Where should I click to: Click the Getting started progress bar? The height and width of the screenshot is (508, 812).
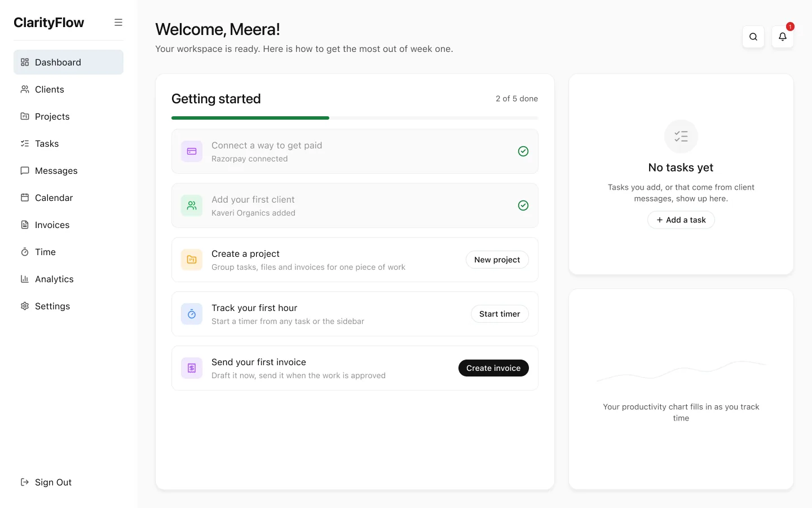pos(355,118)
